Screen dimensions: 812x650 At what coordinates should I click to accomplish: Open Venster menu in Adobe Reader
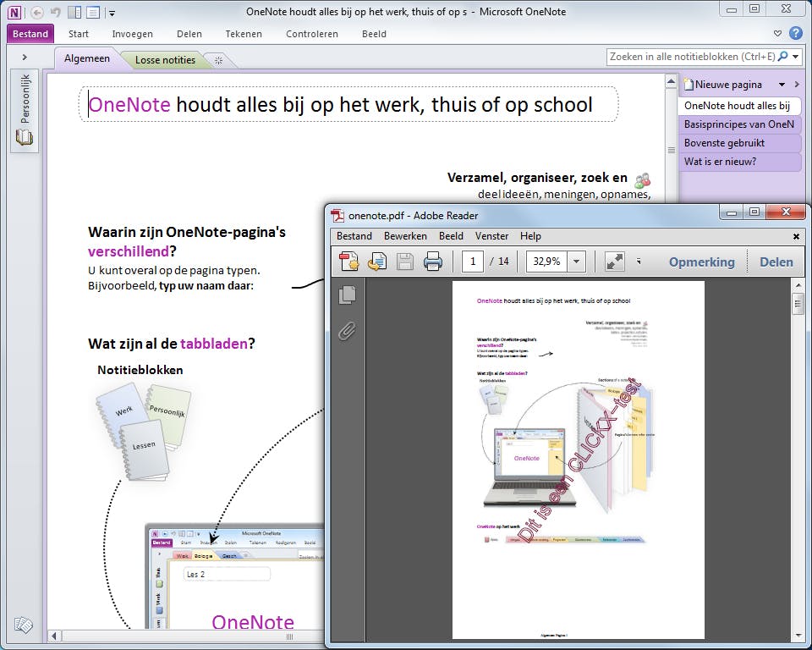tap(492, 236)
